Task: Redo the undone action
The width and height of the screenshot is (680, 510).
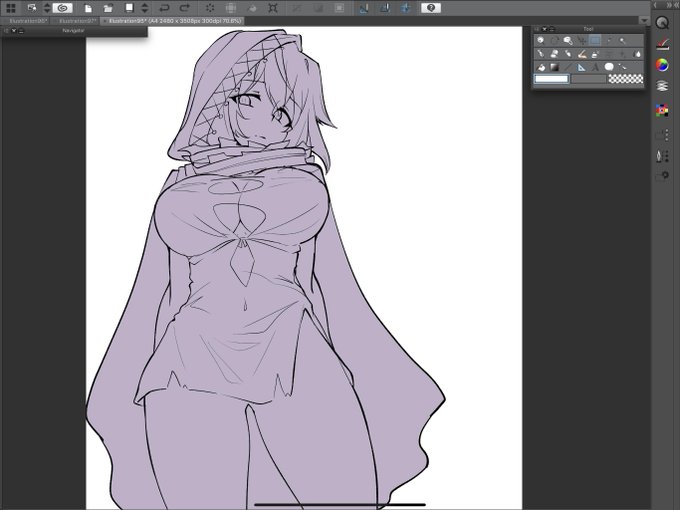Action: coord(185,8)
